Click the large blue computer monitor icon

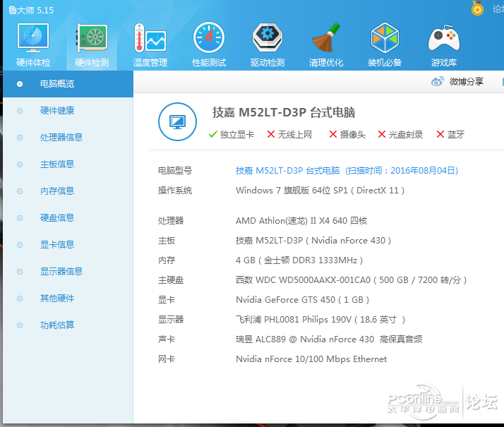tap(177, 122)
